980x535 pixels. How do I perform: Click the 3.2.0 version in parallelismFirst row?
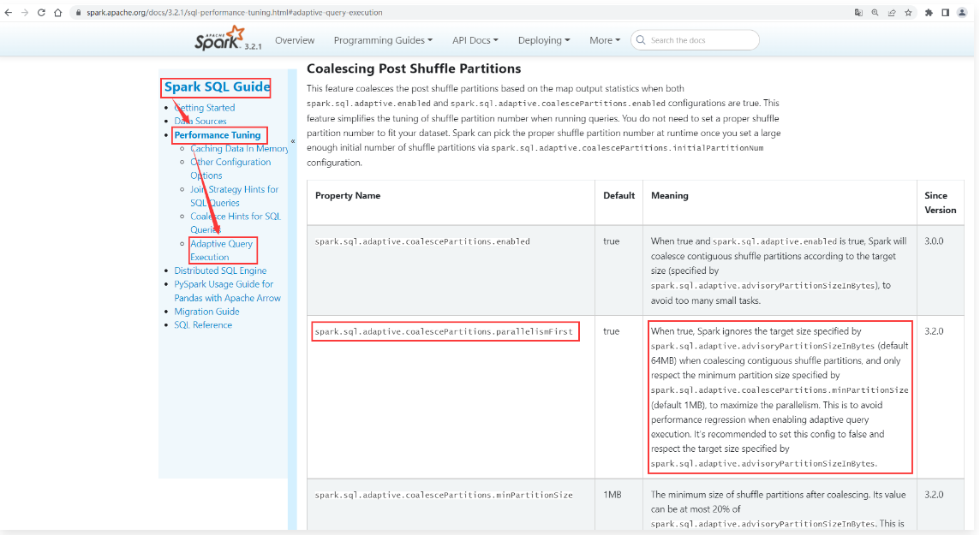934,331
